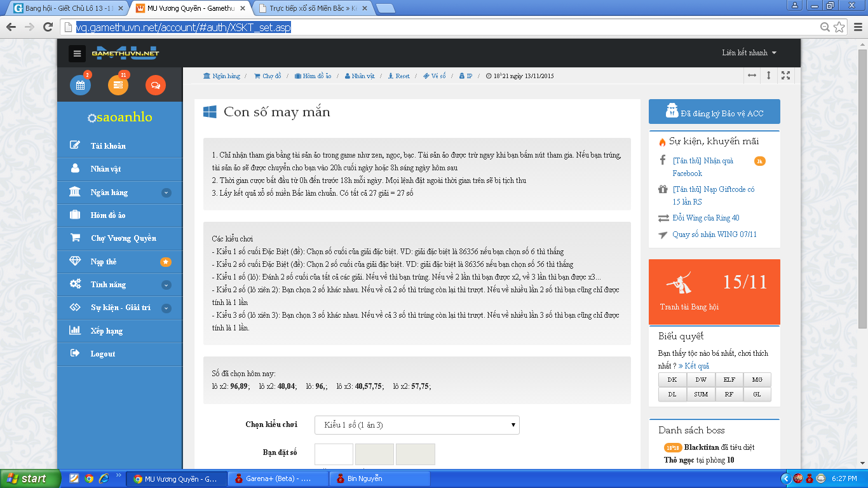Click the fullscreen expand icon
Screen dimensions: 868x488
[x=786, y=76]
